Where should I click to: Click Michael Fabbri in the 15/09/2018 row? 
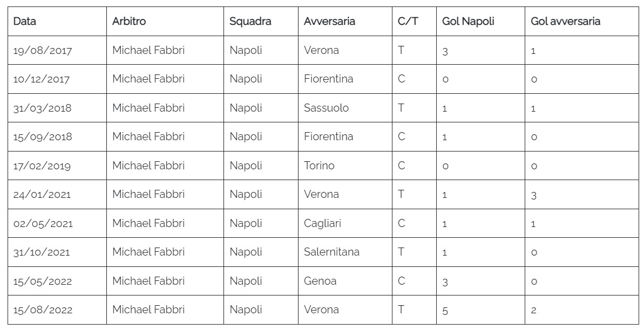(148, 137)
